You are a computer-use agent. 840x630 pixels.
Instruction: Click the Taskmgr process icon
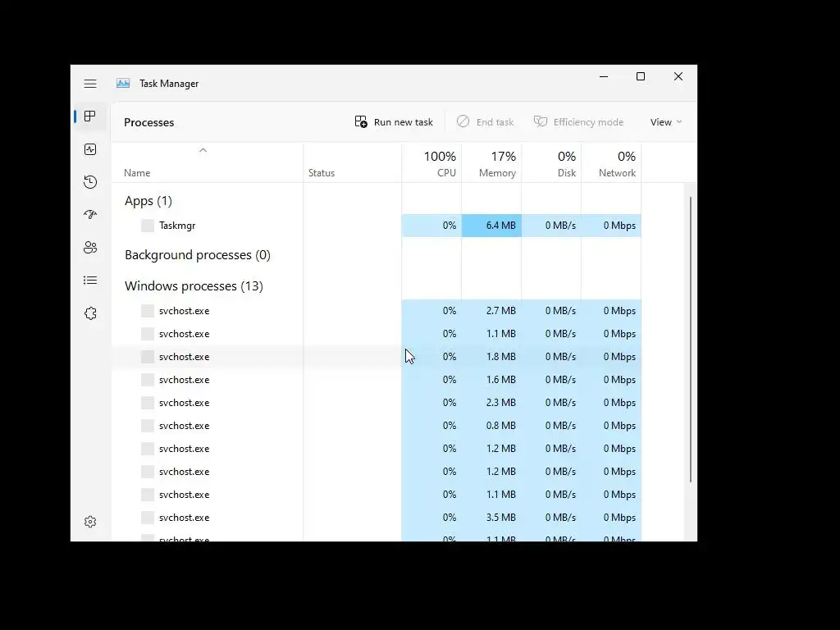[148, 226]
